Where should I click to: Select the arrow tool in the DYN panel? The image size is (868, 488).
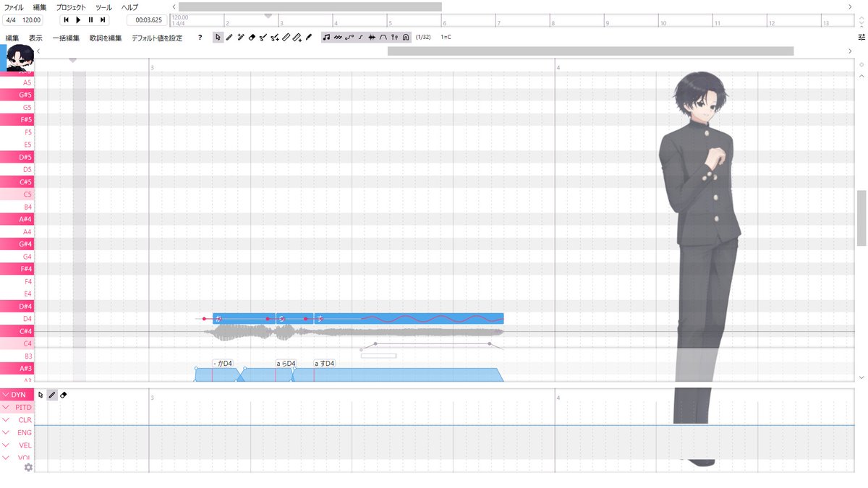[x=41, y=395]
